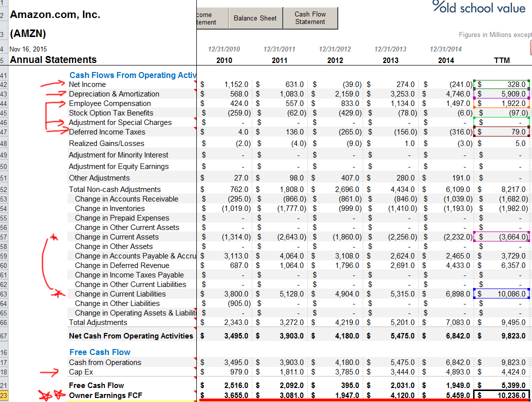Click the 2014 year column heading
This screenshot has height=402, width=532.
[x=446, y=60]
